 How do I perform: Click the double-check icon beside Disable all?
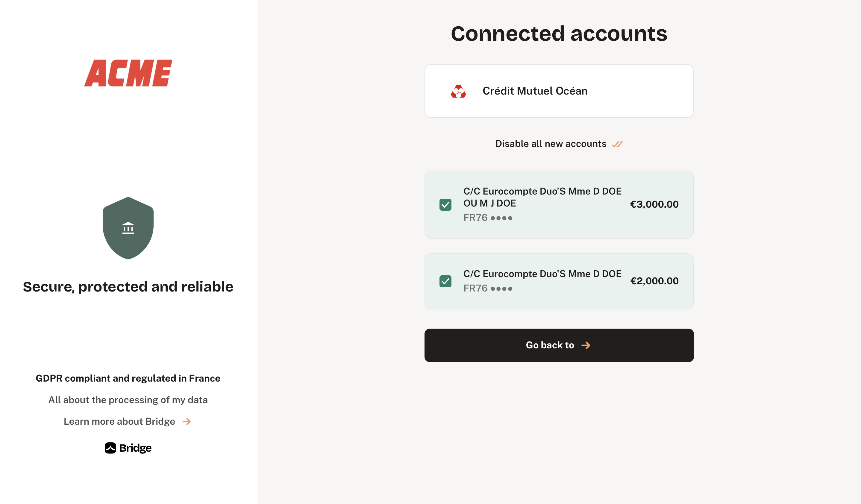[x=617, y=144]
